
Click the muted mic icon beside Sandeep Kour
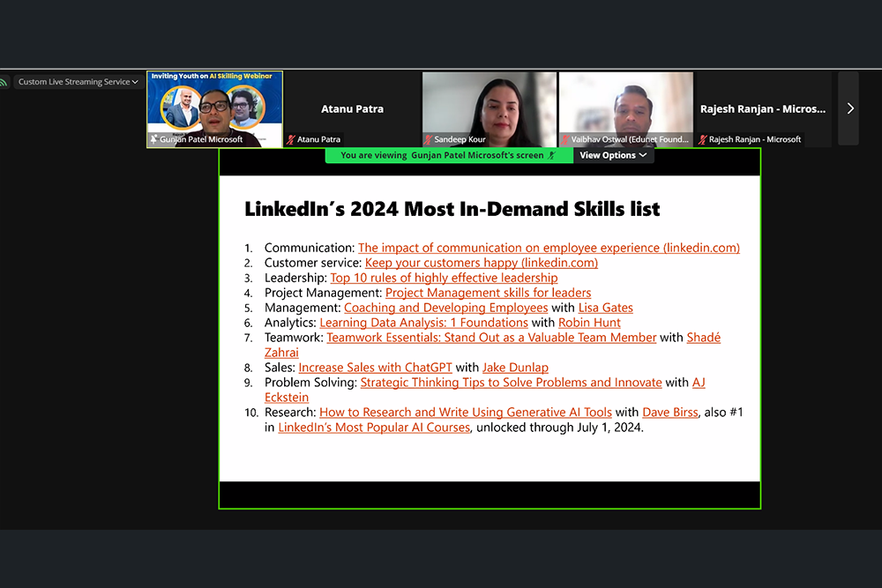coord(428,139)
